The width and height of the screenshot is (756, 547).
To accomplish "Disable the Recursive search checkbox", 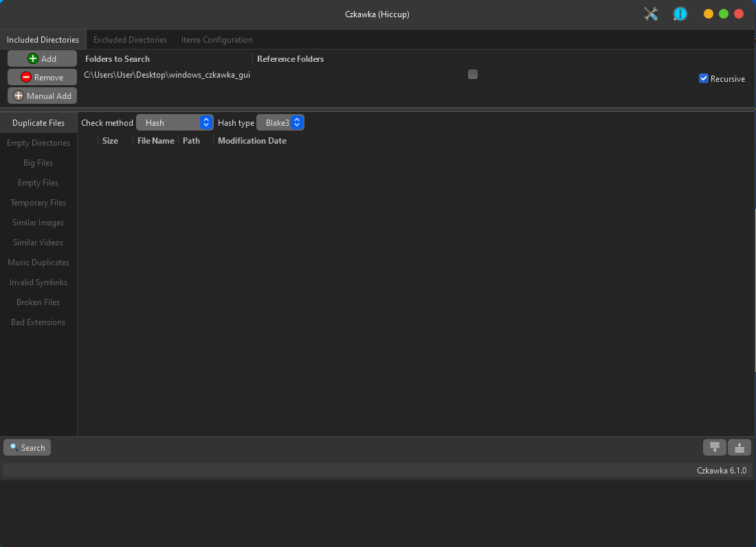I will coord(704,78).
